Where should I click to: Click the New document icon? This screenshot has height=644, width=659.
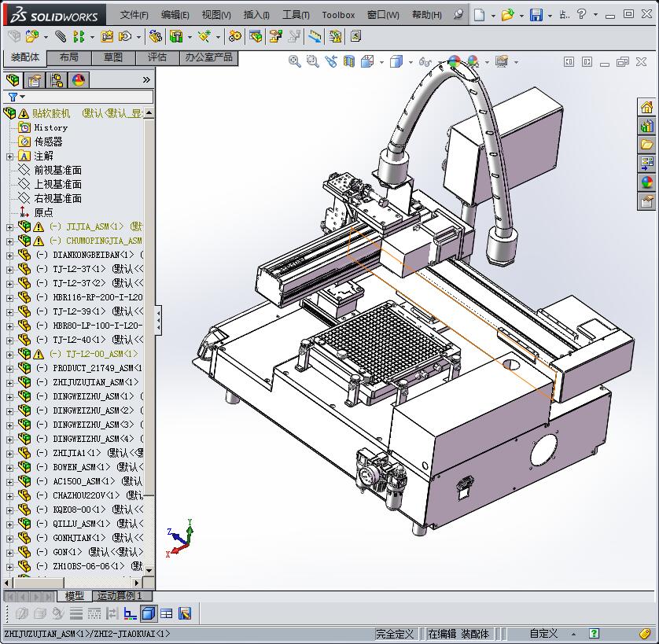click(479, 15)
